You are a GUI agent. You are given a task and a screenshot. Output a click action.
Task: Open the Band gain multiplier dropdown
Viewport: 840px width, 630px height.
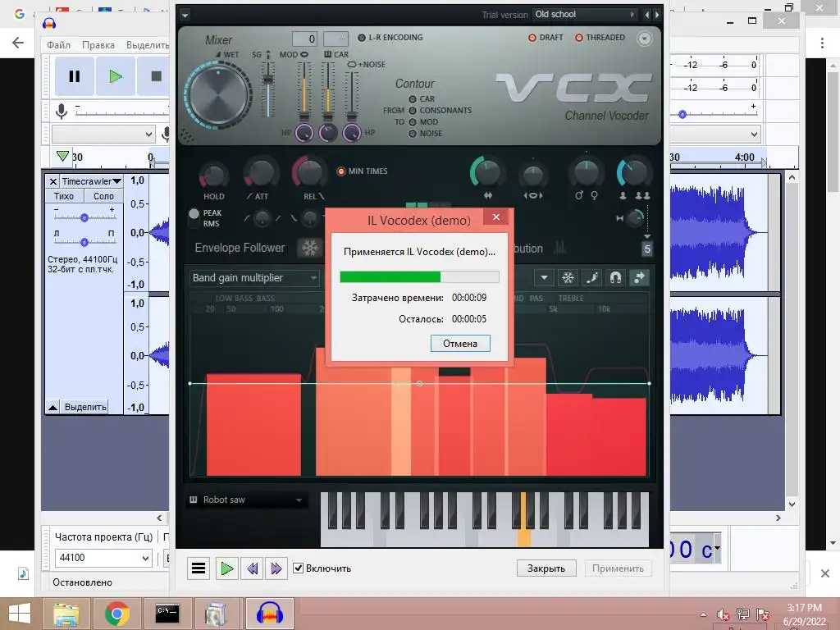[254, 277]
